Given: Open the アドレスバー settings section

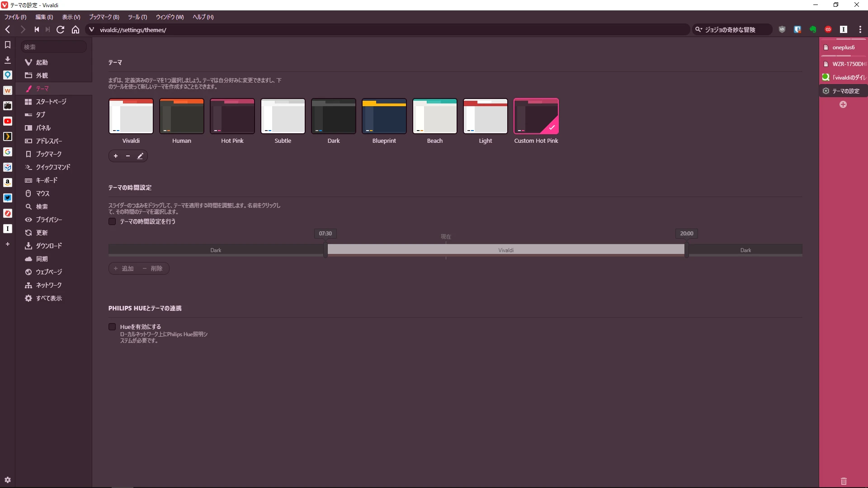Looking at the screenshot, I should tap(54, 141).
